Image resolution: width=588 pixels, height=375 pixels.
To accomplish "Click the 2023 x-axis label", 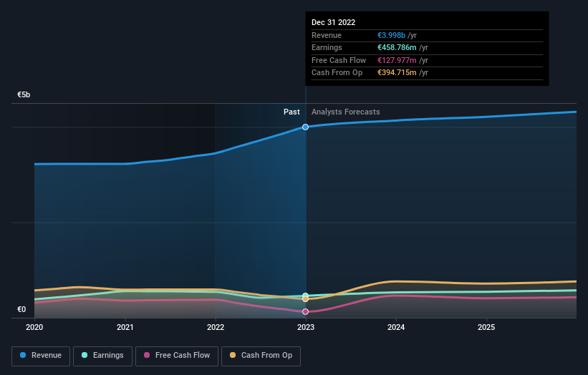I will (x=306, y=328).
